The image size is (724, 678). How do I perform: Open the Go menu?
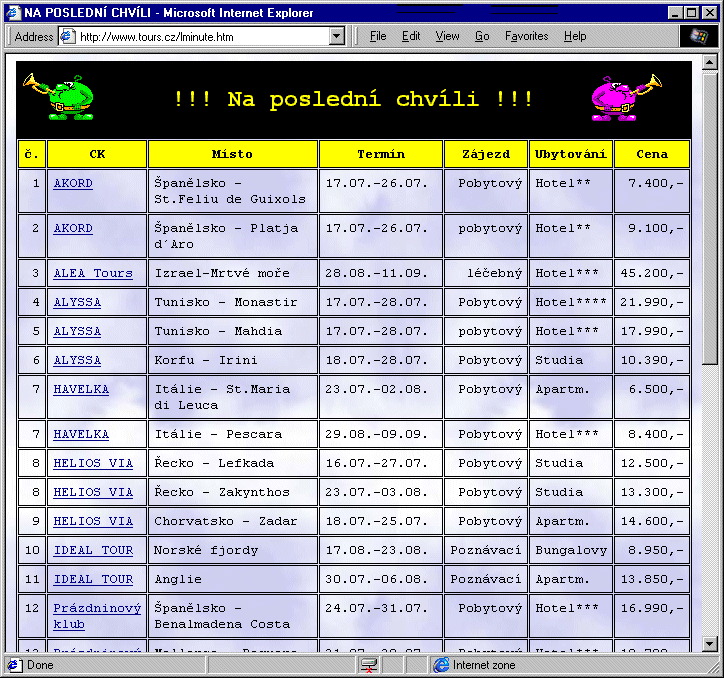(482, 36)
